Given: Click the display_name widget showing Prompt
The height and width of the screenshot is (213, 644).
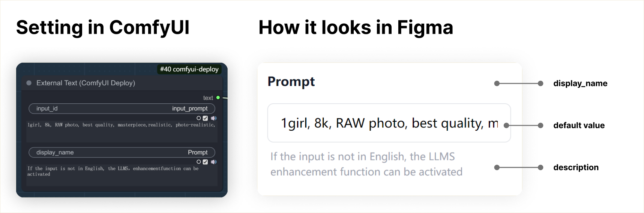Looking at the screenshot, I should coord(122,152).
